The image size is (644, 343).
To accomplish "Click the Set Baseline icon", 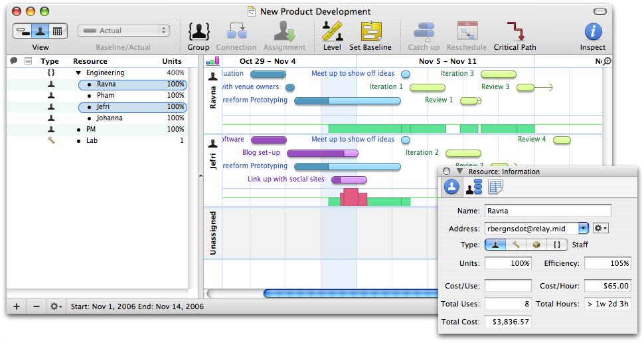I will pos(371,32).
